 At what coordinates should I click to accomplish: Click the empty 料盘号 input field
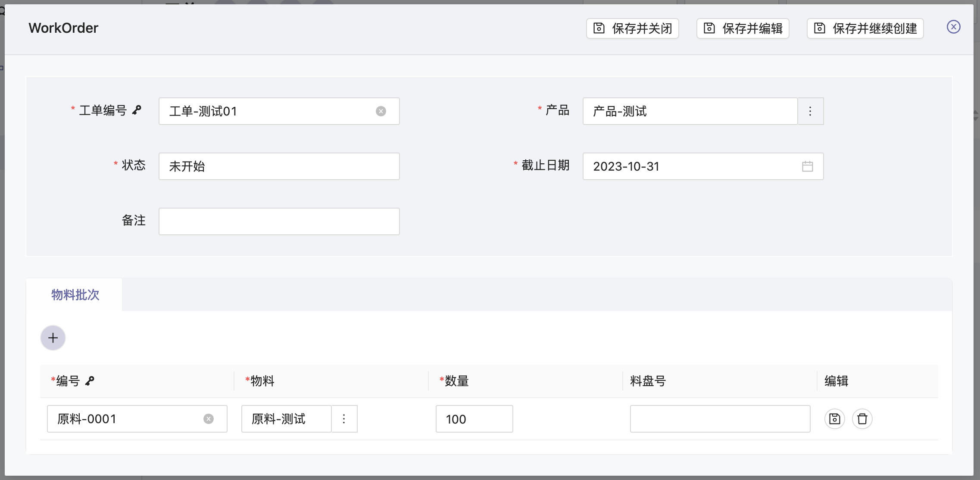pyautogui.click(x=720, y=419)
